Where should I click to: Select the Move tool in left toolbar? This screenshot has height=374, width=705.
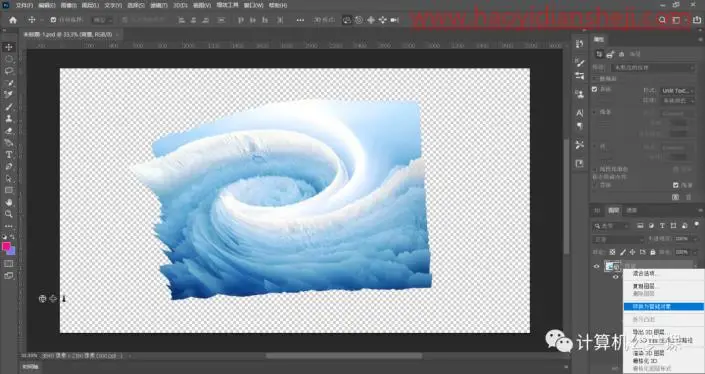[x=9, y=47]
